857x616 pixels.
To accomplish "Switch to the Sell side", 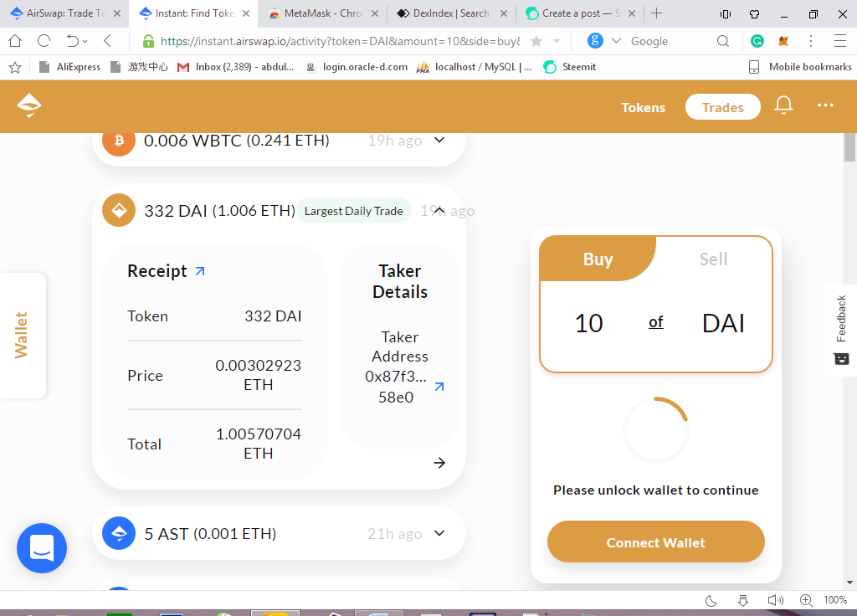I will (x=713, y=259).
